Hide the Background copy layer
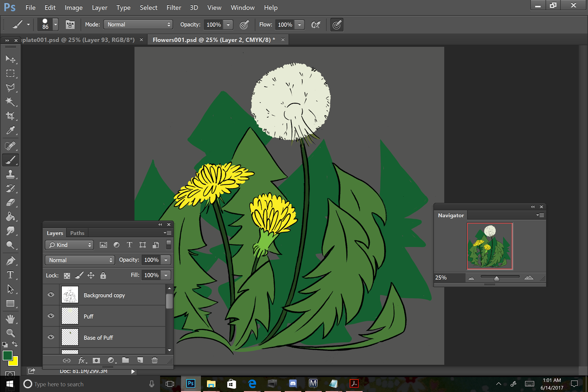Screen dimensions: 588x392 click(51, 295)
